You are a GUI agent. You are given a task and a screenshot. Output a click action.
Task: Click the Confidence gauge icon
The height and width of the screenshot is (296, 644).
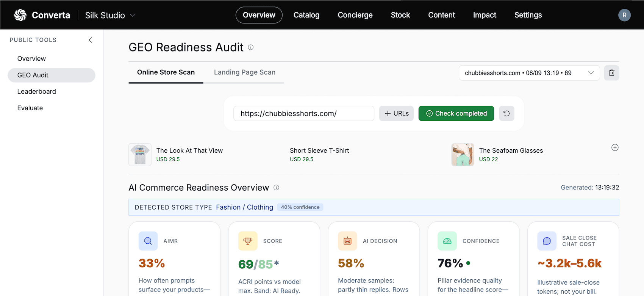point(447,241)
